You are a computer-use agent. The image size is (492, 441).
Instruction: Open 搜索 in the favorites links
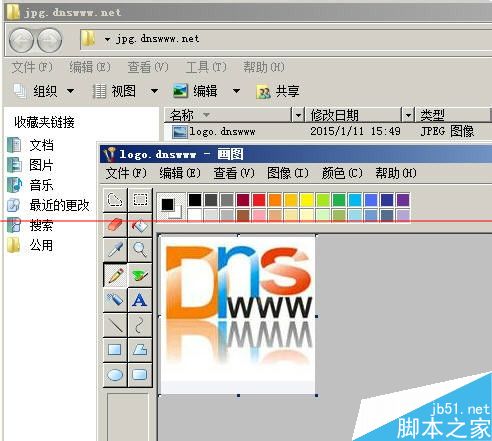[x=31, y=225]
